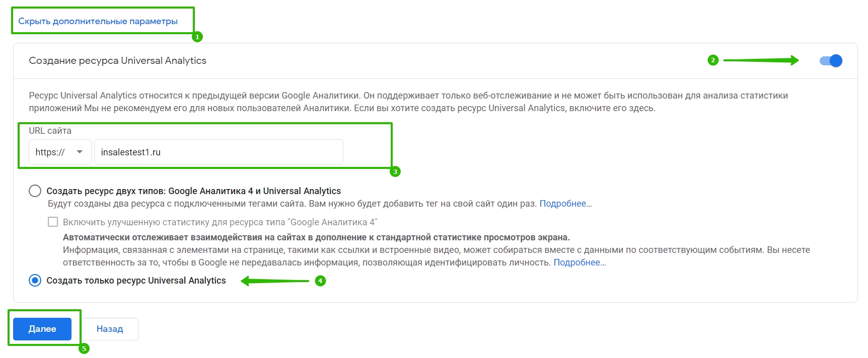This screenshot has height=358, width=868.
Task: Open "Подробнее…" link about personally identifiable information
Action: coord(580,262)
